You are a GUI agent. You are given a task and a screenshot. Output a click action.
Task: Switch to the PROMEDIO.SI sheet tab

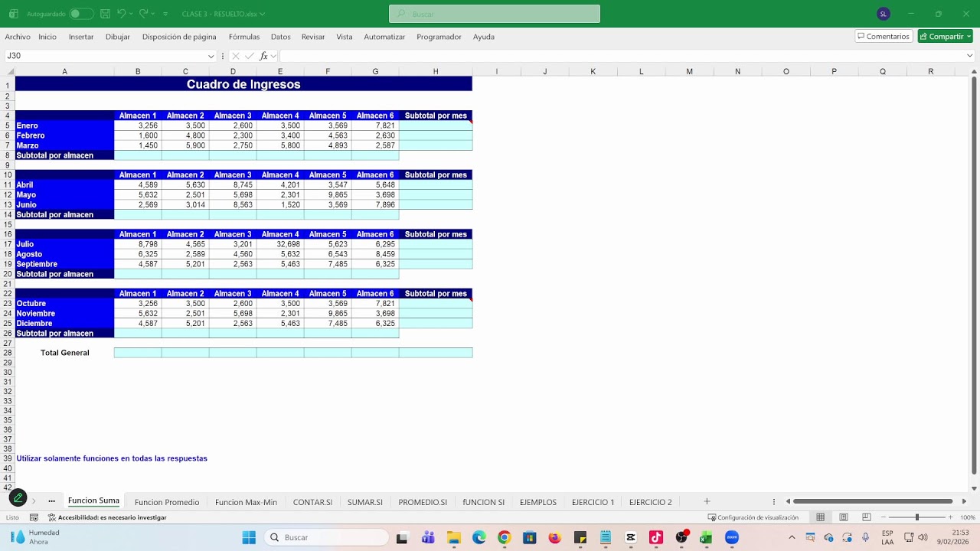423,502
